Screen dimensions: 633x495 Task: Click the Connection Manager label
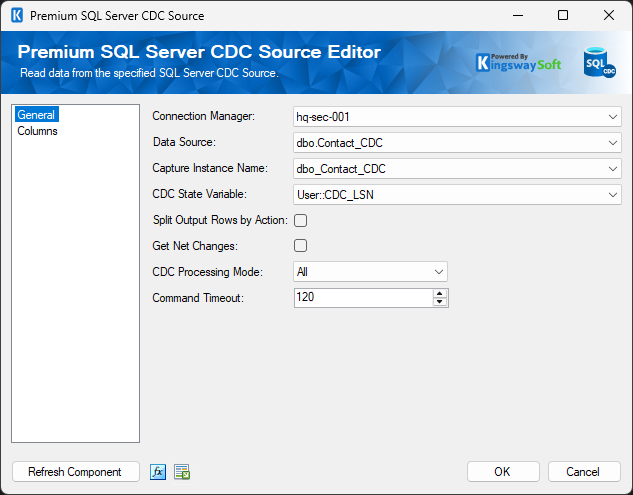click(203, 116)
